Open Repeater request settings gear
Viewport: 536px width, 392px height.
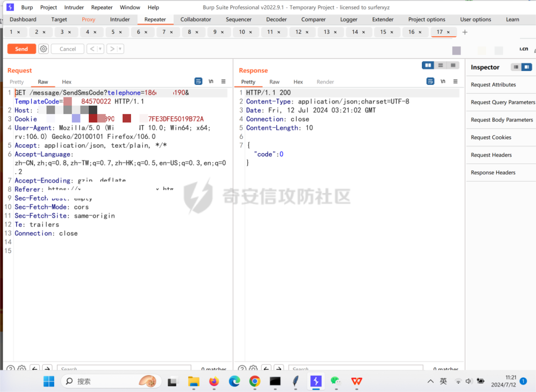43,49
